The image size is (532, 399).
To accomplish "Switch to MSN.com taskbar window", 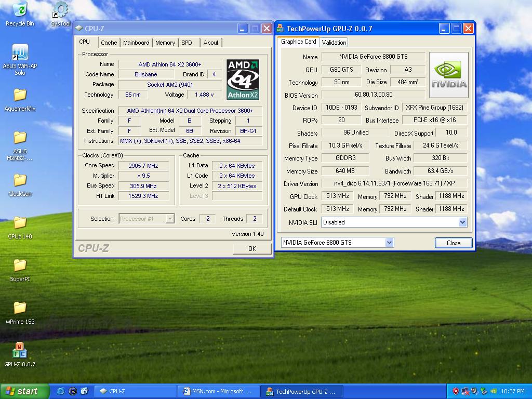I will [x=218, y=391].
